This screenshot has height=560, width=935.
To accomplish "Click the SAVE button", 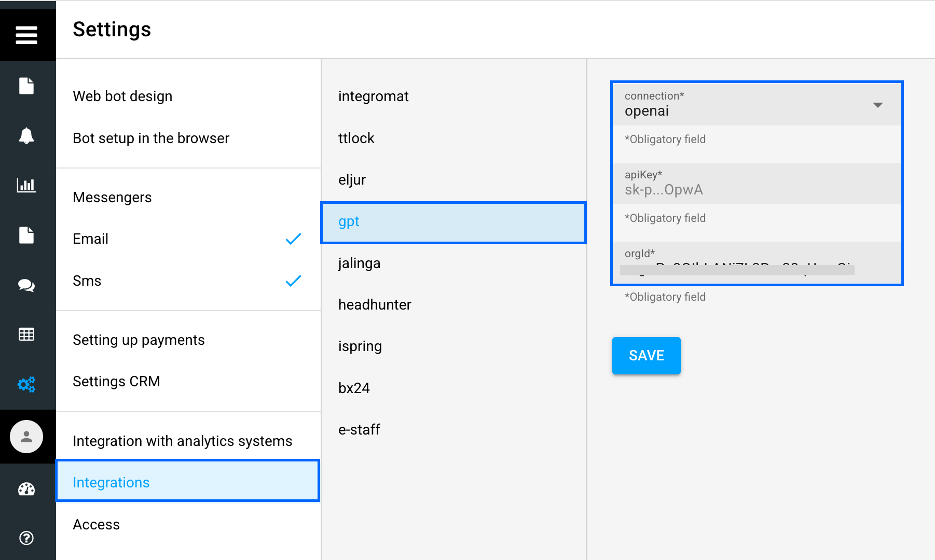I will click(646, 356).
